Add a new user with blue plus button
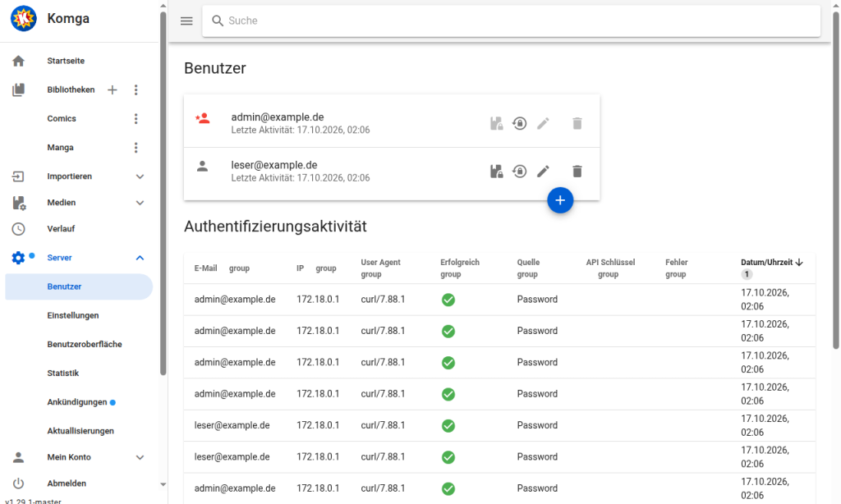This screenshot has width=841, height=504. tap(560, 200)
